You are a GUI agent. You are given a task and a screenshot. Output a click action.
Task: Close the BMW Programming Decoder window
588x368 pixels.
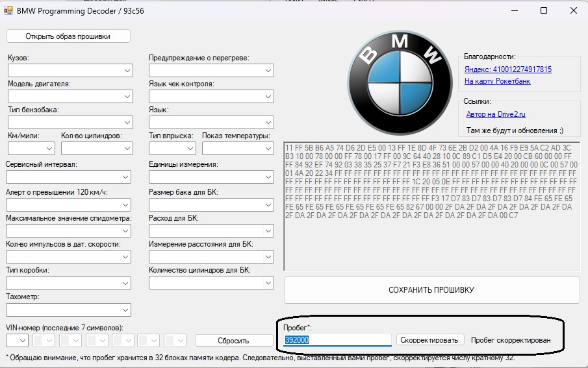(x=573, y=10)
